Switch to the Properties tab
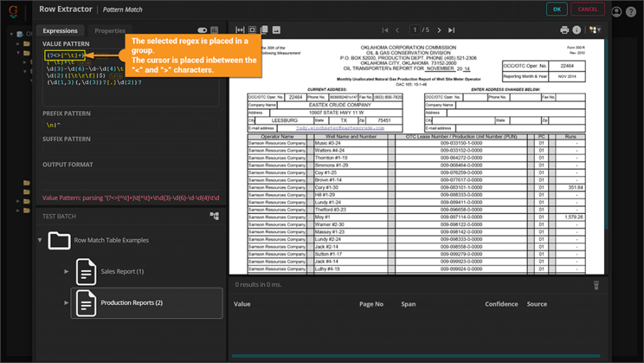Screen dimensions: 644x363 [109, 31]
